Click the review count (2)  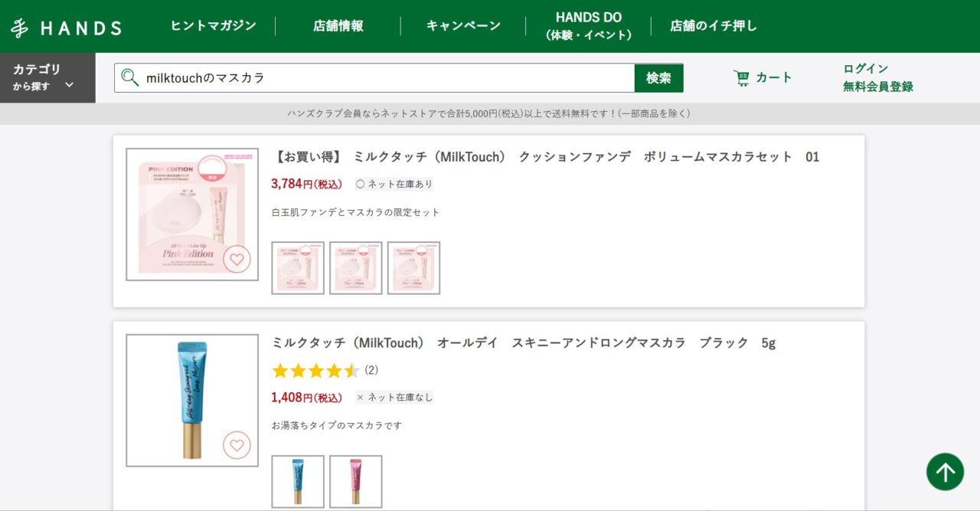pos(371,370)
